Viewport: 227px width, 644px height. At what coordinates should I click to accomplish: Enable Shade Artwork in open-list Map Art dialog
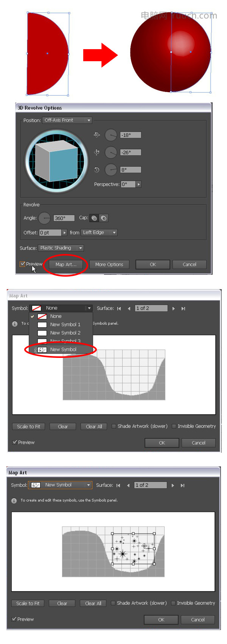pos(114,426)
